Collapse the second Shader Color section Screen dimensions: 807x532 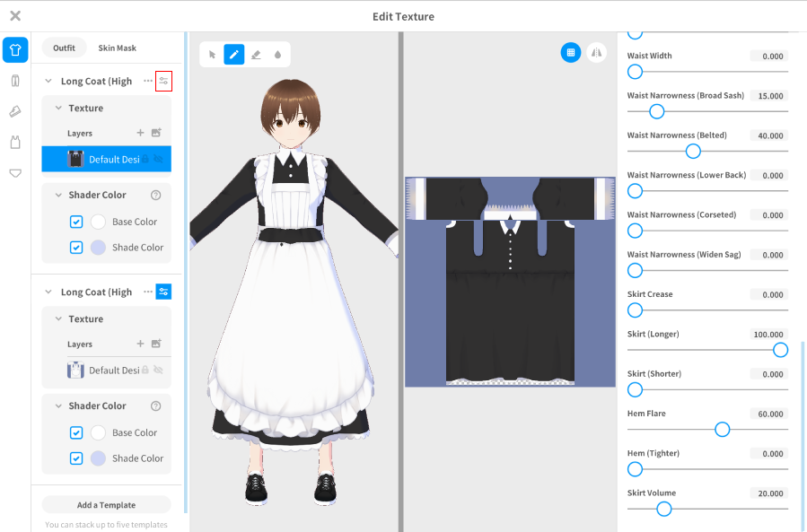coord(58,406)
